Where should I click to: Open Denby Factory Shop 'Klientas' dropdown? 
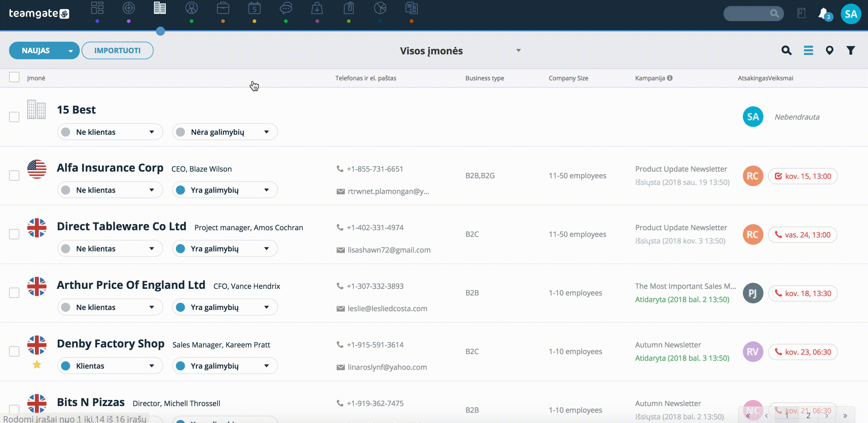click(x=110, y=366)
